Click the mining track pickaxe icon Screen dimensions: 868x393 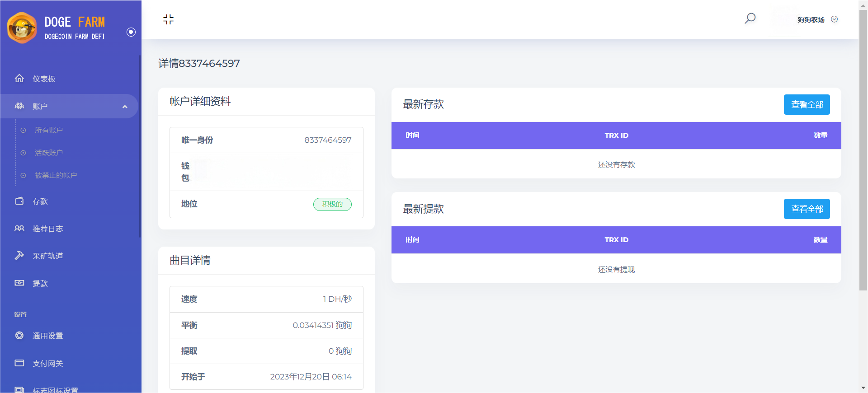coord(19,256)
